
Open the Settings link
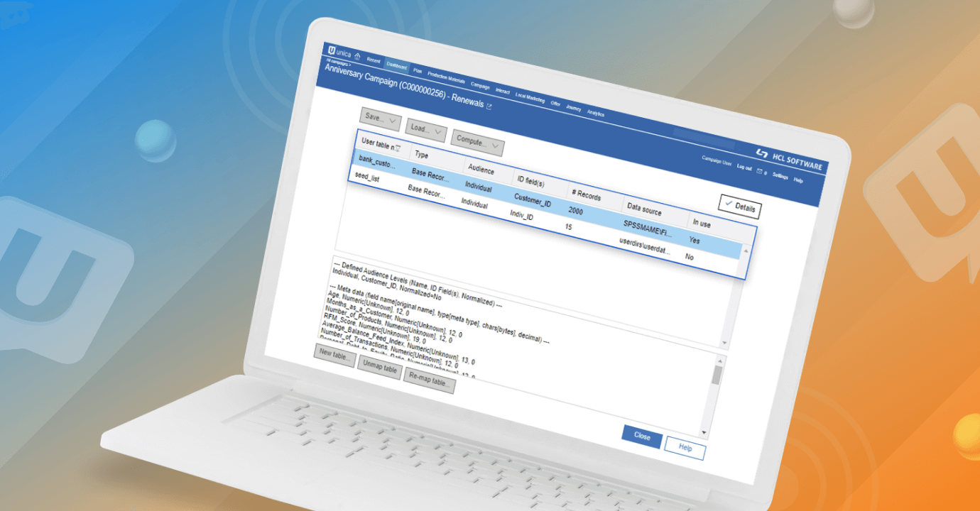pos(780,177)
